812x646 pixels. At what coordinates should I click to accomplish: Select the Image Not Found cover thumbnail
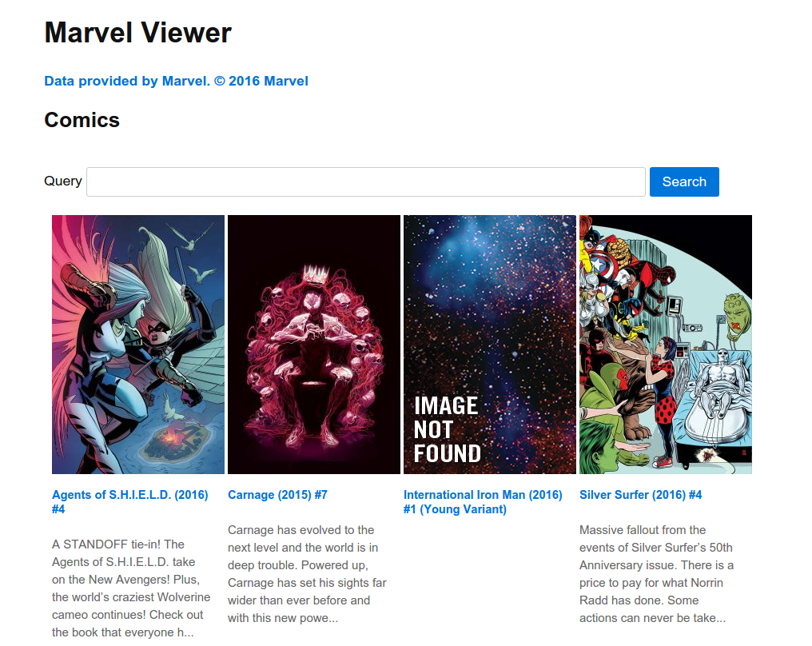coord(490,345)
